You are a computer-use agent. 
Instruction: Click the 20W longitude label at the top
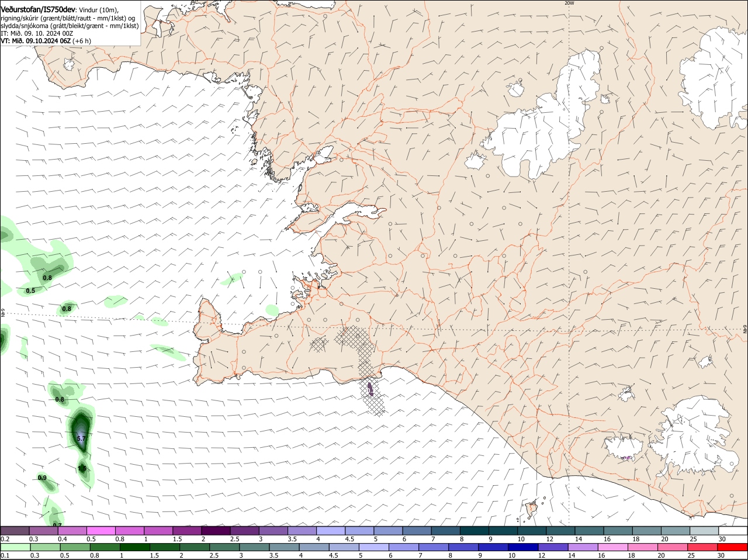[x=569, y=3]
